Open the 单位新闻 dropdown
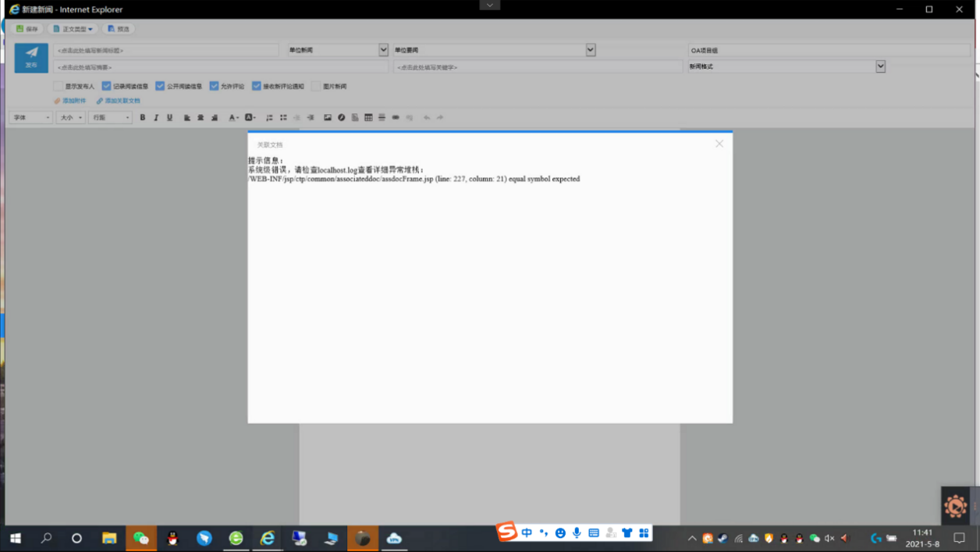The image size is (980, 552). tap(383, 50)
